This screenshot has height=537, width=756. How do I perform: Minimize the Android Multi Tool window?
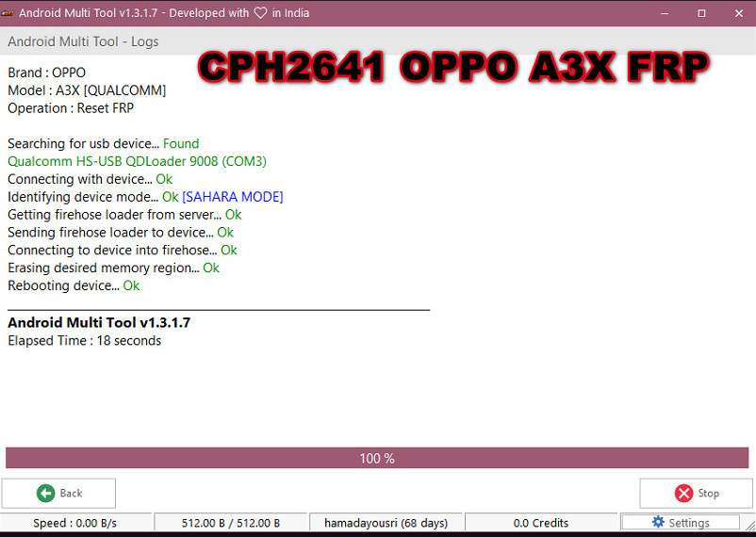(x=665, y=13)
